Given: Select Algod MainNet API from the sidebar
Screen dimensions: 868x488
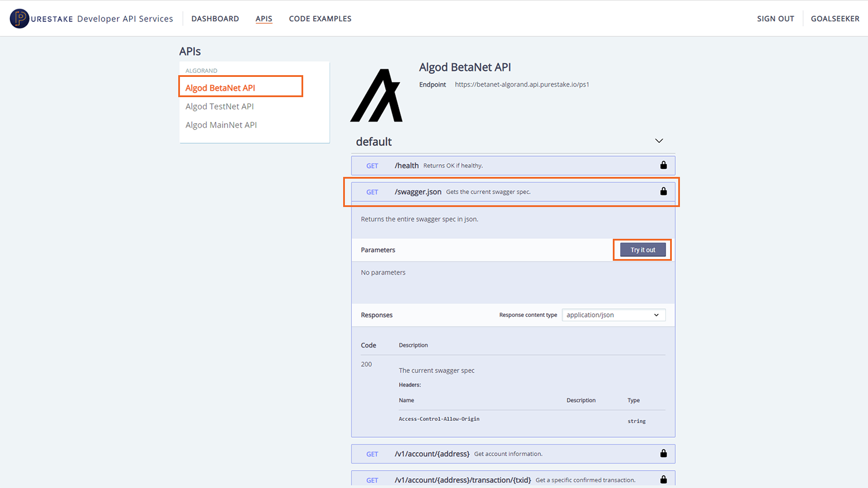Looking at the screenshot, I should point(222,124).
